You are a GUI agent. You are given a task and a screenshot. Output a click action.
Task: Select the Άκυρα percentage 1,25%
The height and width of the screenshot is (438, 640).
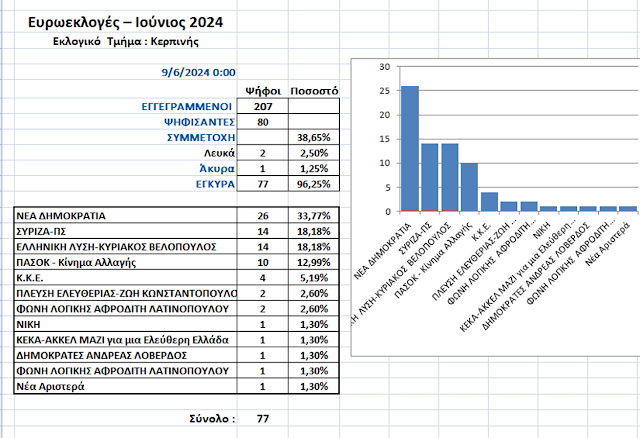[x=314, y=169]
